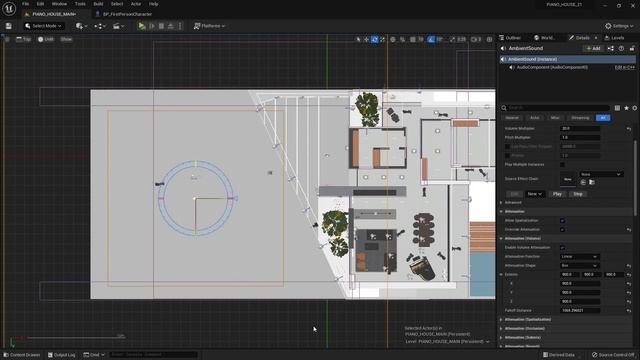Click the green Play level button
This screenshot has width=640, height=360.
point(141,26)
